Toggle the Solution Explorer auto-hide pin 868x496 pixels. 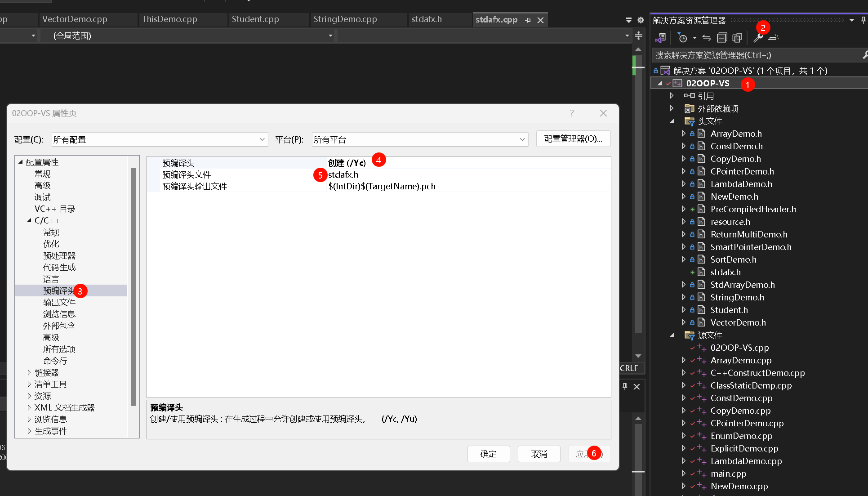point(864,20)
